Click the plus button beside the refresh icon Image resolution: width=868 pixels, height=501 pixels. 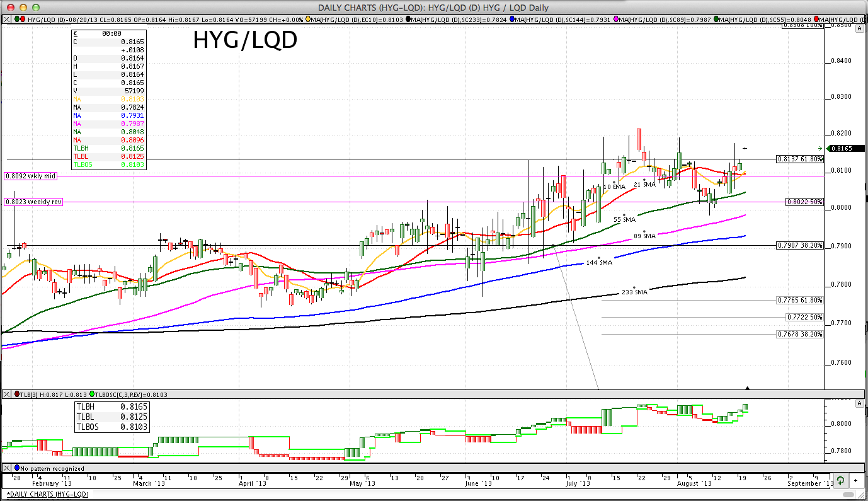pos(856,480)
